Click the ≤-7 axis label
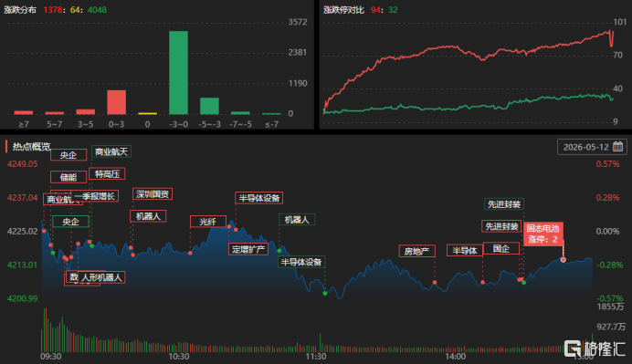The height and width of the screenshot is (364, 632). (x=271, y=124)
